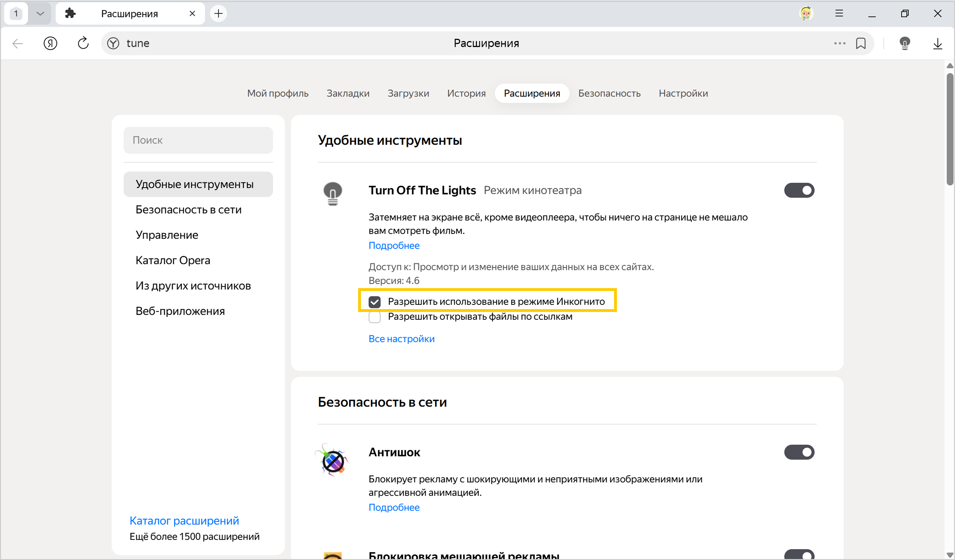Go to the Настройки tab
The image size is (955, 560).
(x=683, y=93)
